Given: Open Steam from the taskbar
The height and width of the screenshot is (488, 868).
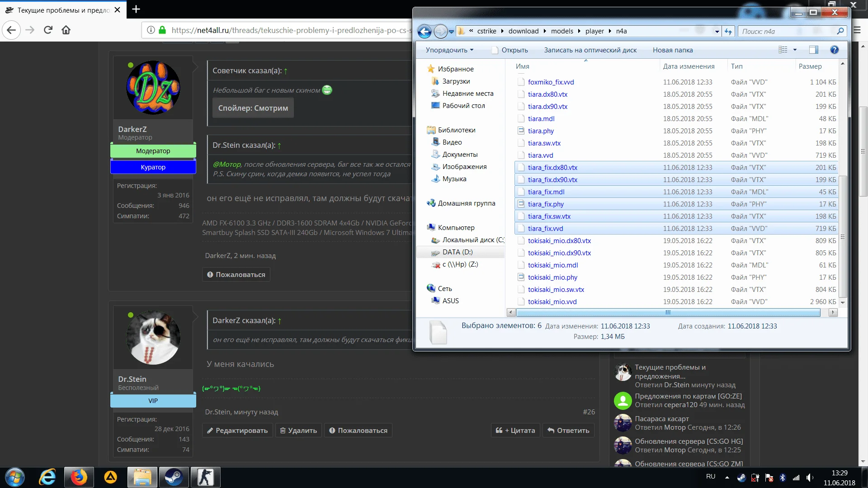Looking at the screenshot, I should click(x=173, y=477).
